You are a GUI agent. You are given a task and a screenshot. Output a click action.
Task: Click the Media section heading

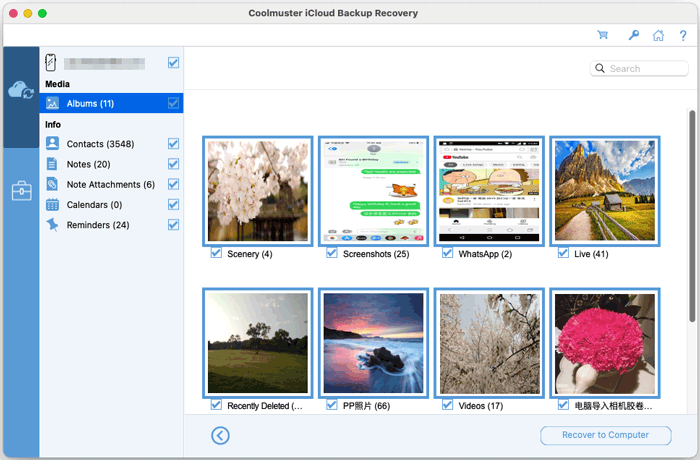pos(57,84)
